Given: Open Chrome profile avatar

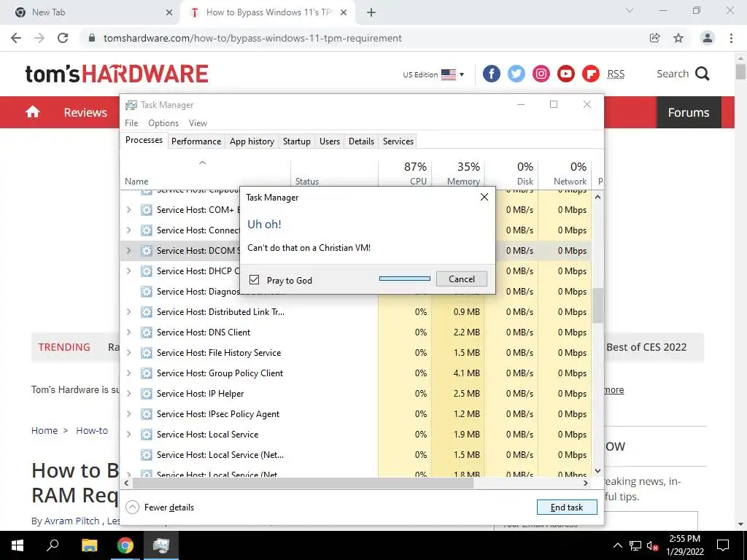Looking at the screenshot, I should [708, 38].
